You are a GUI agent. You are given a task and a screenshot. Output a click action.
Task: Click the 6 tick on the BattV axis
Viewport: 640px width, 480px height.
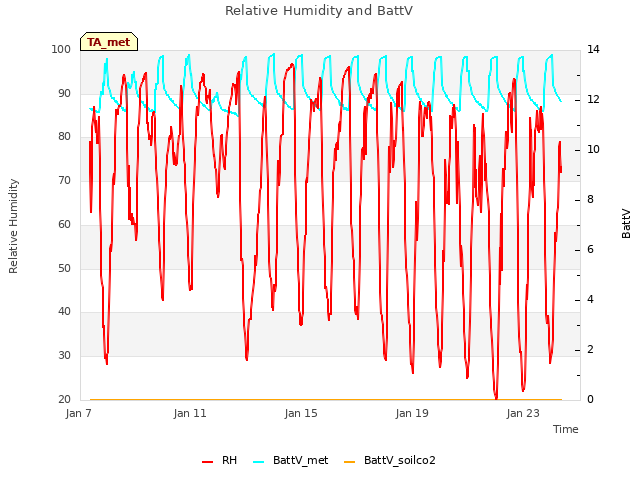590,250
